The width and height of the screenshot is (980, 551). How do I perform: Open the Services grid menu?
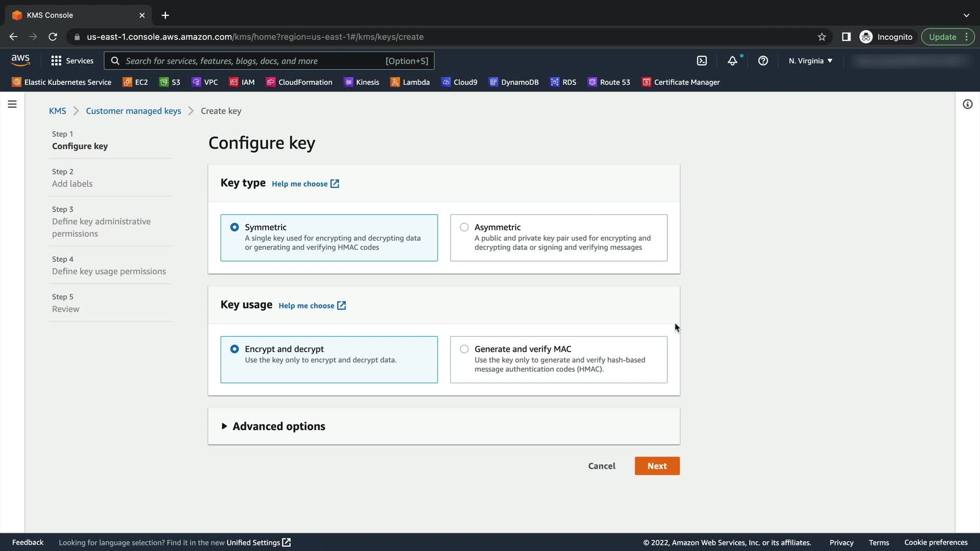coord(72,61)
